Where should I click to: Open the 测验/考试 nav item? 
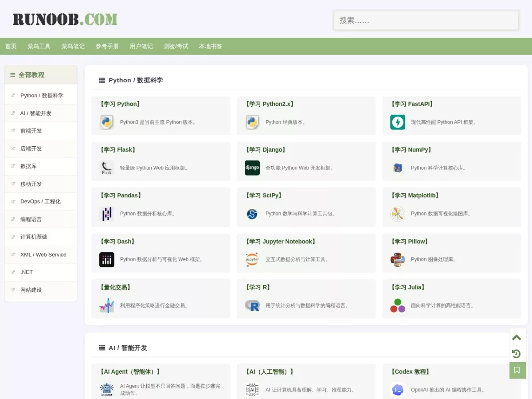(x=176, y=46)
